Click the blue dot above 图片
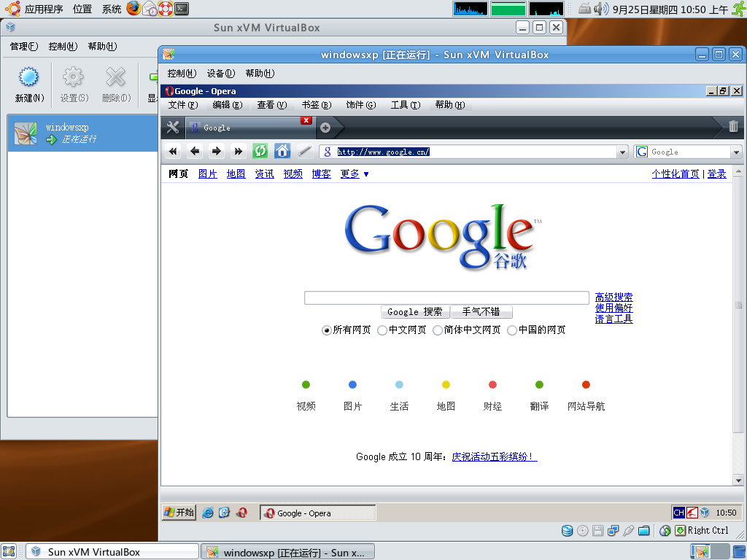This screenshot has height=560, width=747. pyautogui.click(x=352, y=384)
